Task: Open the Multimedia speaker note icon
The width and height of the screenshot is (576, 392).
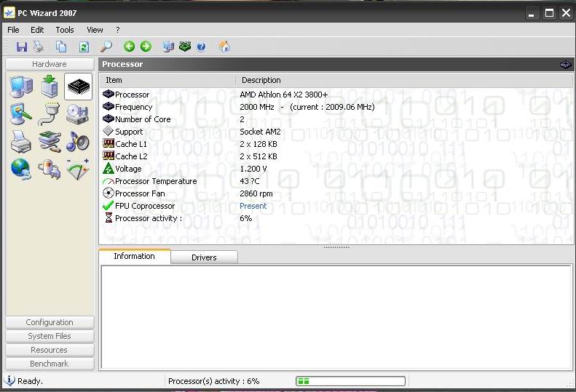Action: 78,142
